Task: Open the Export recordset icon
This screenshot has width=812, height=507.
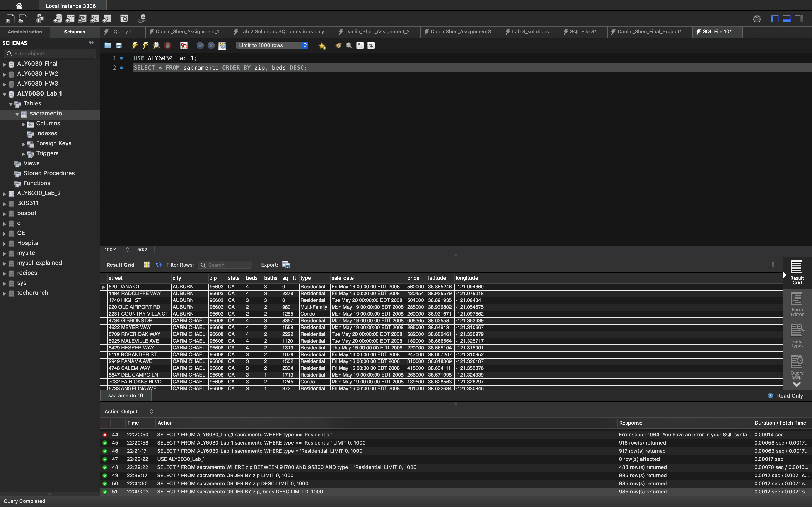Action: tap(286, 265)
